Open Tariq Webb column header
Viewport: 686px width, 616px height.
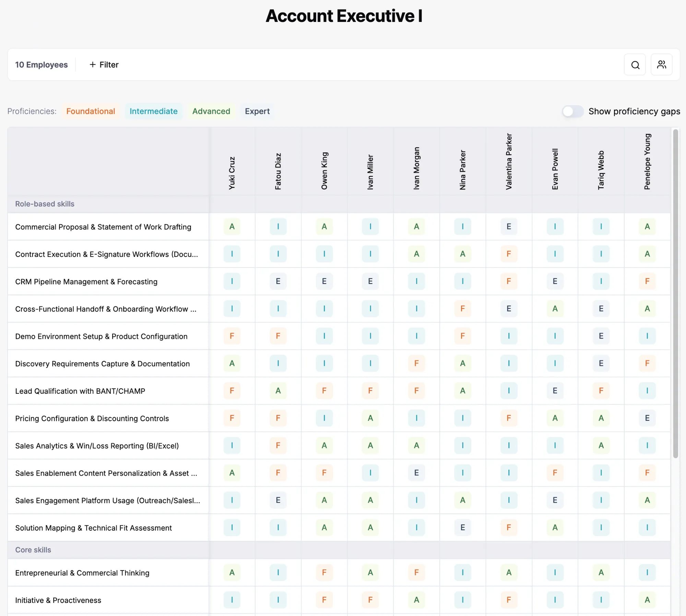pos(601,170)
